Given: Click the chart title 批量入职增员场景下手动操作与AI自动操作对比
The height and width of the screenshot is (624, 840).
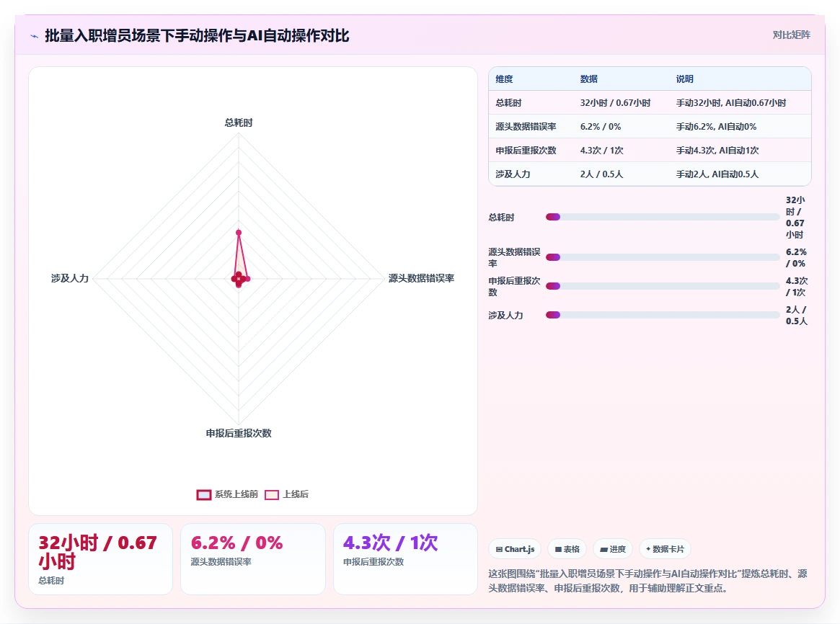Looking at the screenshot, I should [x=197, y=36].
